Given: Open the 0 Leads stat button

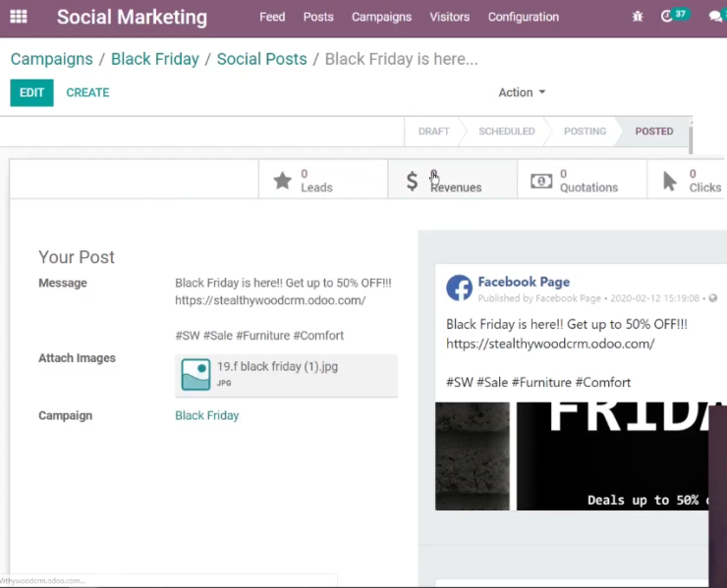Looking at the screenshot, I should point(323,180).
